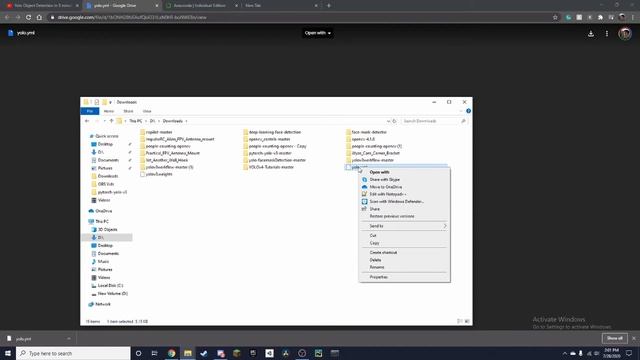
Task: Select the pytorch-yolo-v3-master folder
Action: [270, 153]
